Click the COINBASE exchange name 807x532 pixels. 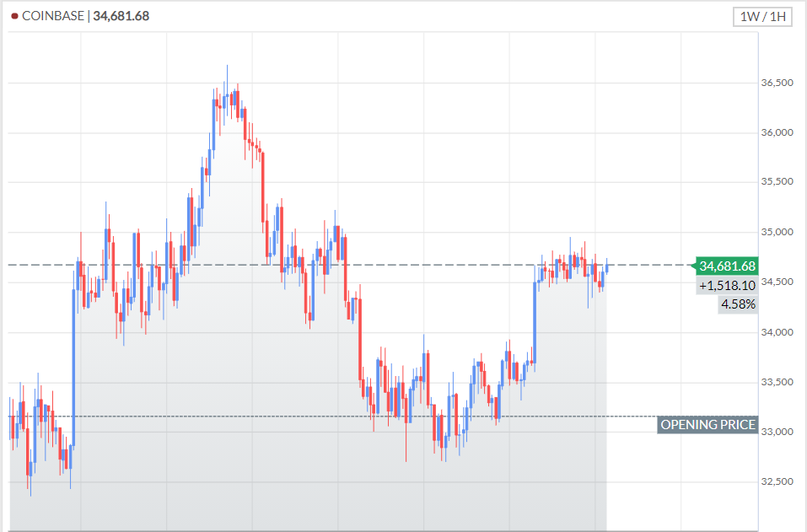[x=53, y=16]
